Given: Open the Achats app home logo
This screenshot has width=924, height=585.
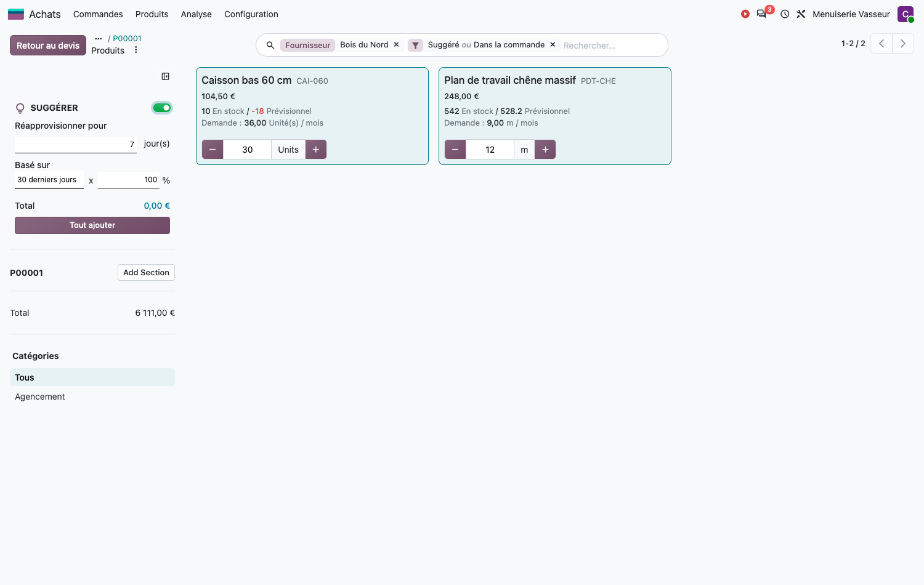Looking at the screenshot, I should (x=16, y=14).
